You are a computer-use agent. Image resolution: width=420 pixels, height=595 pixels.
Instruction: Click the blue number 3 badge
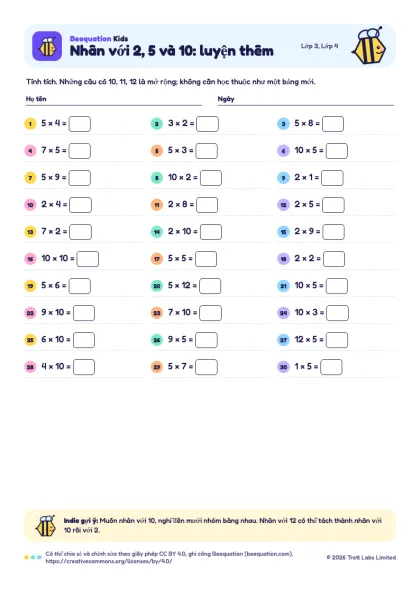point(283,124)
